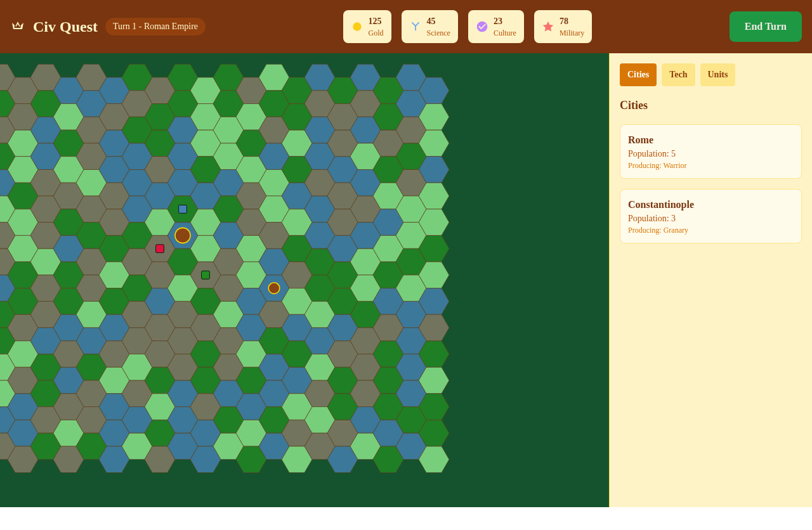Image resolution: width=812 pixels, height=530 pixels.
Task: Click the gold coin resource icon
Action: 356,27
